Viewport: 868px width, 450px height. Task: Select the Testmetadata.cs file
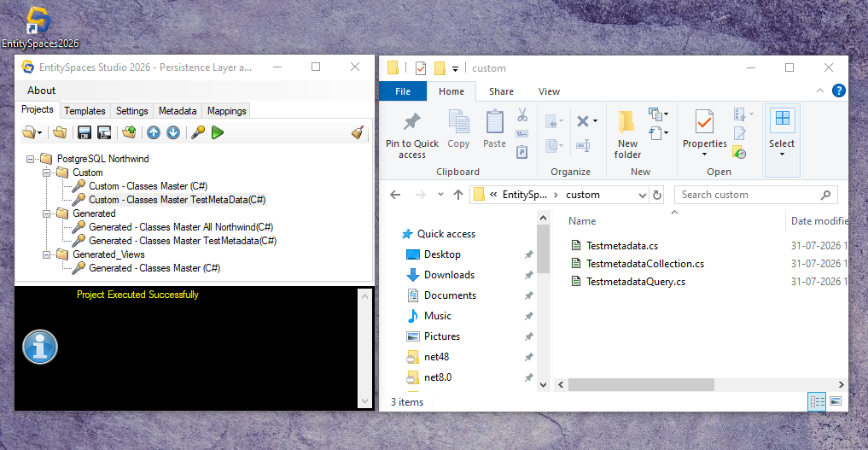(x=622, y=246)
